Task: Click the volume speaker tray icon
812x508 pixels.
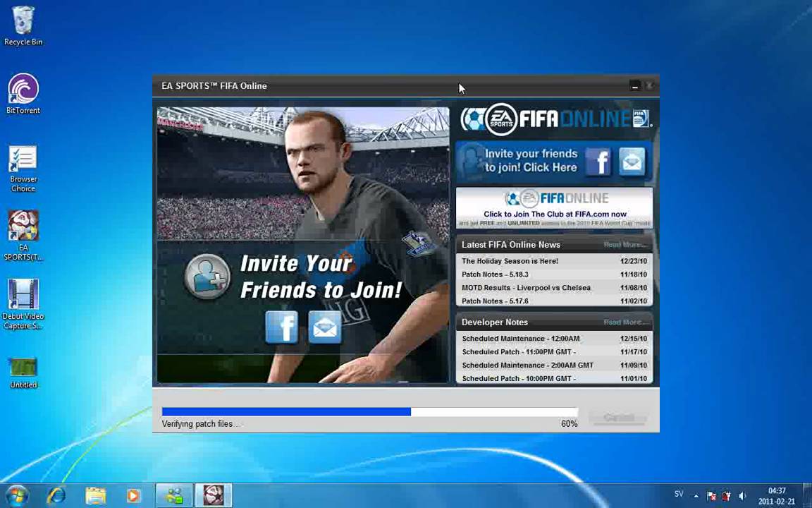Action: point(742,496)
